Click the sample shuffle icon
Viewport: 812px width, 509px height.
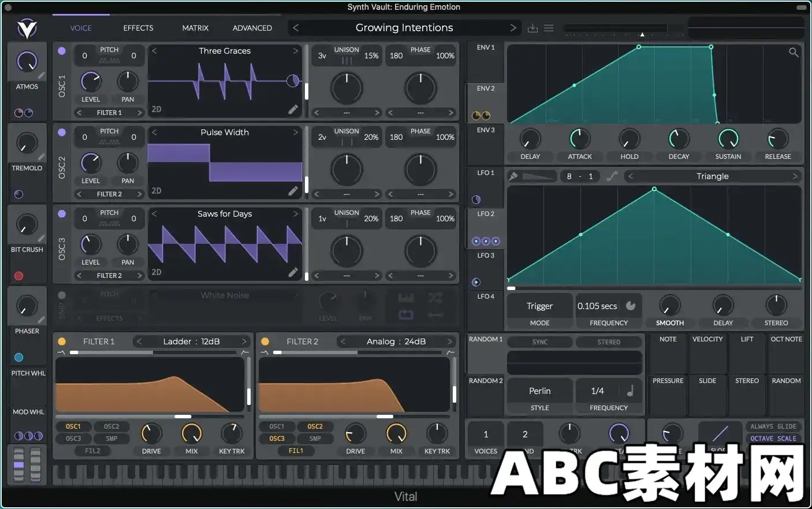click(x=435, y=298)
